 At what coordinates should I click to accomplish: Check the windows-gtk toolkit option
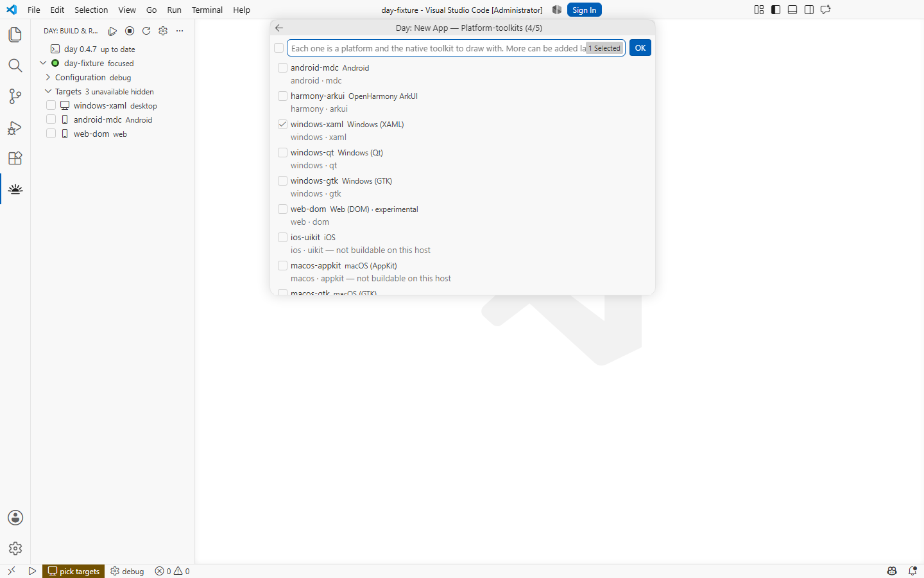[x=282, y=180]
